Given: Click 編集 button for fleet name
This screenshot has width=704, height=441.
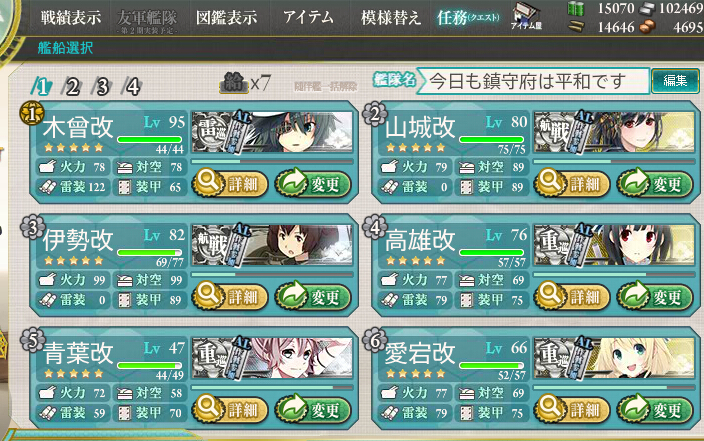Looking at the screenshot, I should 675,81.
